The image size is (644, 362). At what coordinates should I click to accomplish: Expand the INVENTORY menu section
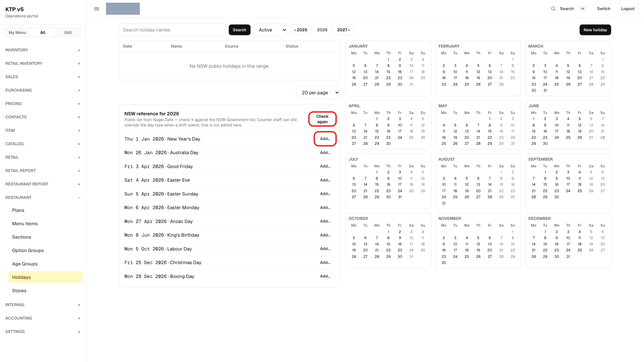(x=43, y=50)
